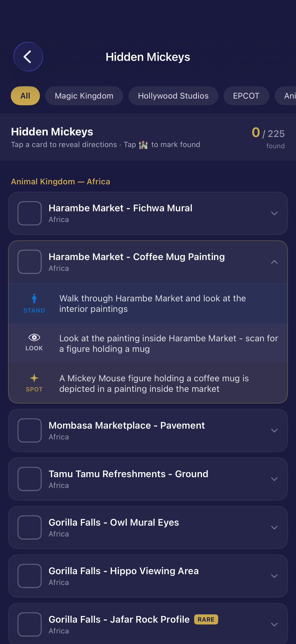The image size is (296, 644).
Task: Collapse the Coffee Mug Painting card
Action: tap(274, 262)
